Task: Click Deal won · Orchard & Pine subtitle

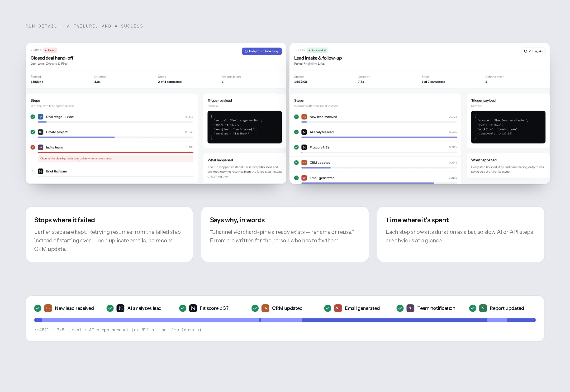Action: click(x=49, y=64)
